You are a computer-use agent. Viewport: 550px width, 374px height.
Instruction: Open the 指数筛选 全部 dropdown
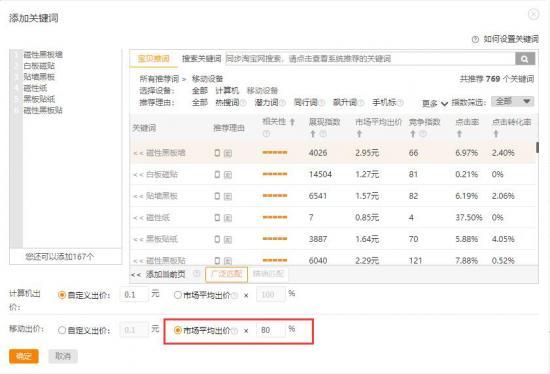(x=512, y=101)
